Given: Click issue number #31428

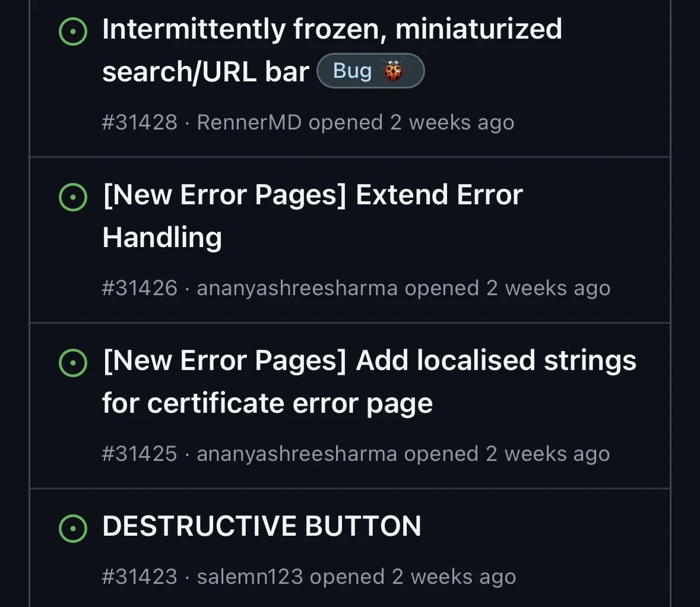Looking at the screenshot, I should pos(140,122).
